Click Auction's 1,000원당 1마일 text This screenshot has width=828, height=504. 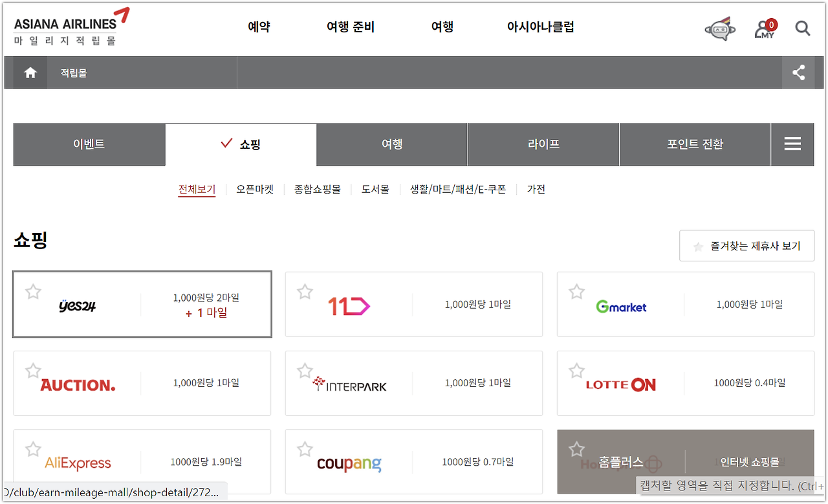pyautogui.click(x=206, y=383)
